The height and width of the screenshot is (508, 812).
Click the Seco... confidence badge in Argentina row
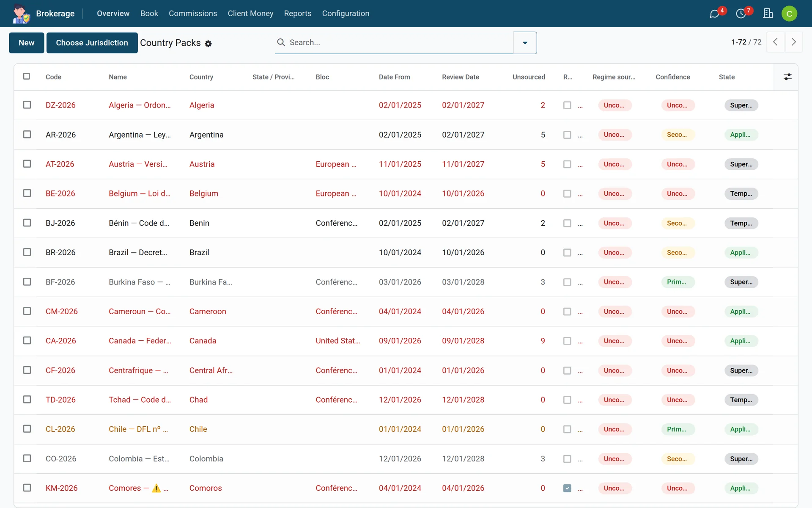coord(678,135)
